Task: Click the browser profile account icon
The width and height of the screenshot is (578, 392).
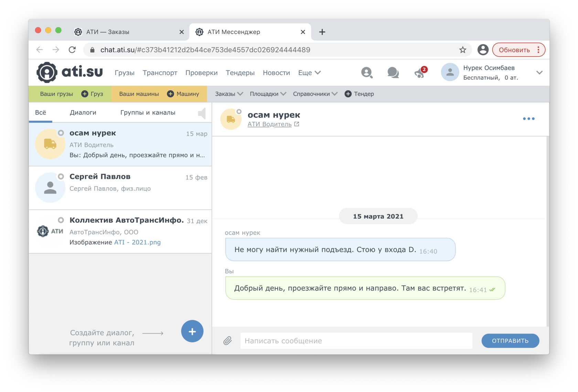Action: 483,50
